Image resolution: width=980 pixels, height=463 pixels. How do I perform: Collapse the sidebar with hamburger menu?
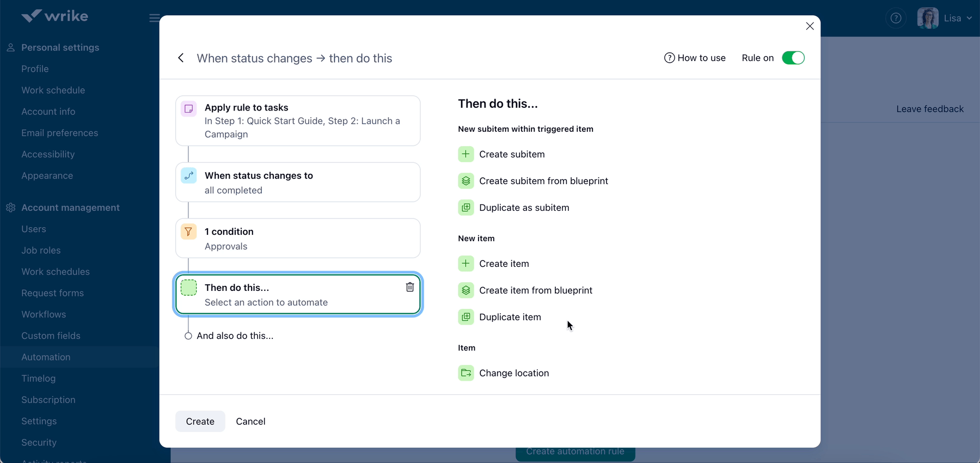(x=154, y=19)
